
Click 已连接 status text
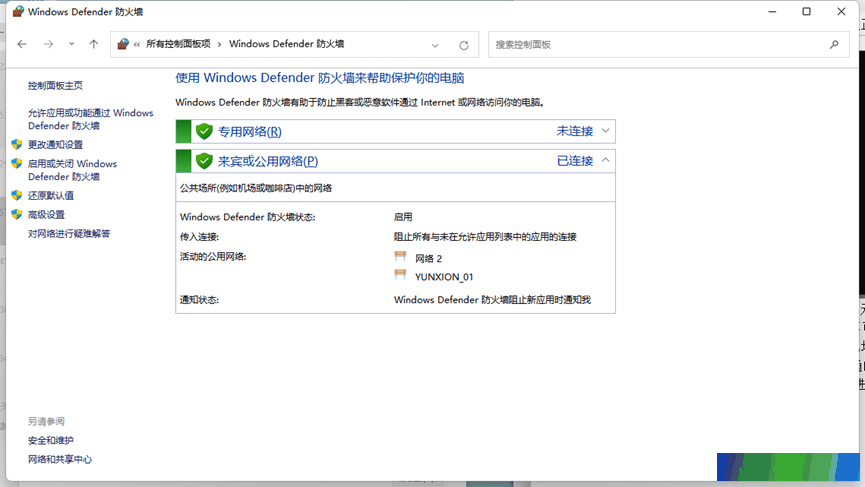(575, 161)
